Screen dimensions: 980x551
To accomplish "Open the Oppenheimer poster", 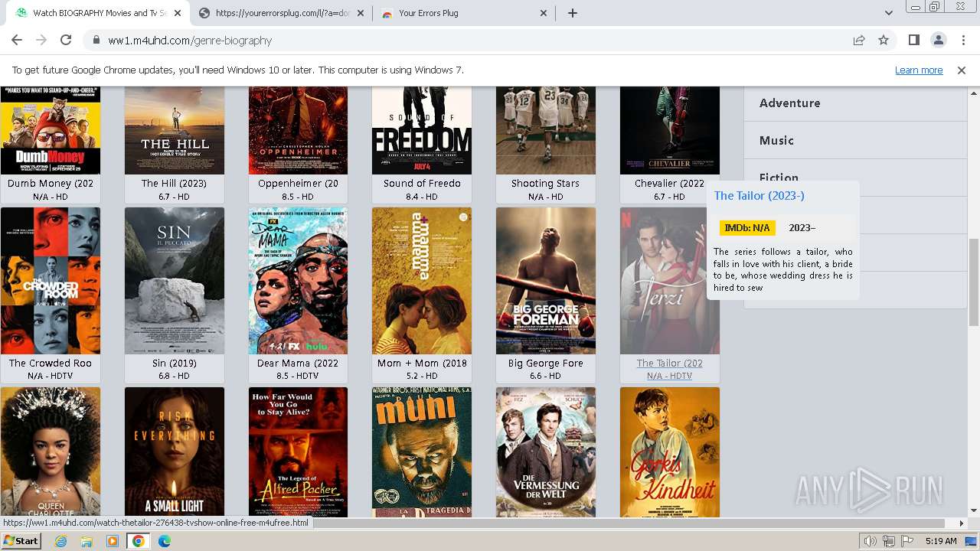I will (298, 130).
